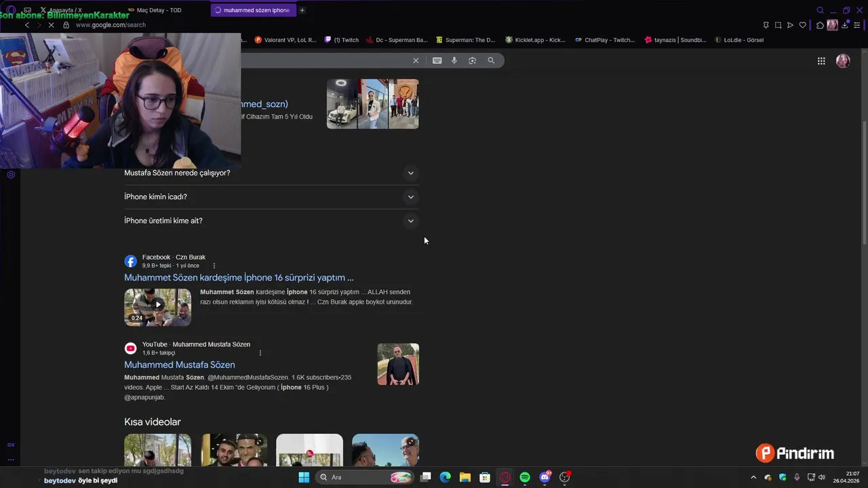
Task: Click the Google search magnifier button
Action: point(491,60)
